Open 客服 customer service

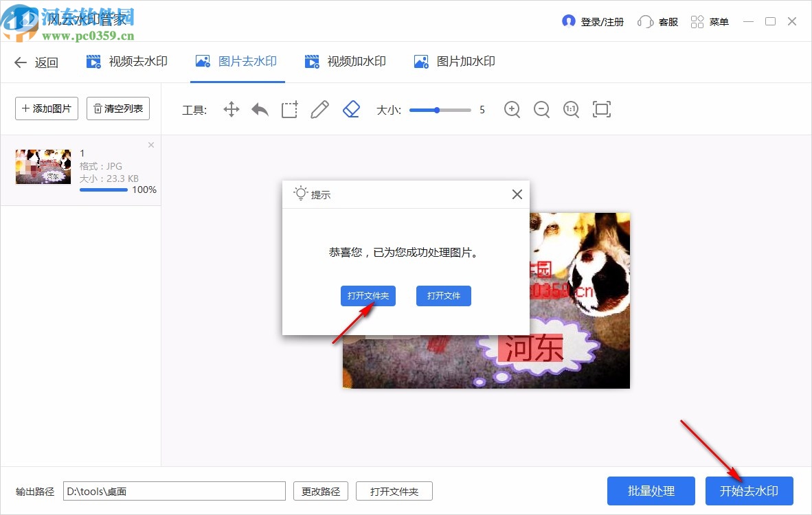657,21
